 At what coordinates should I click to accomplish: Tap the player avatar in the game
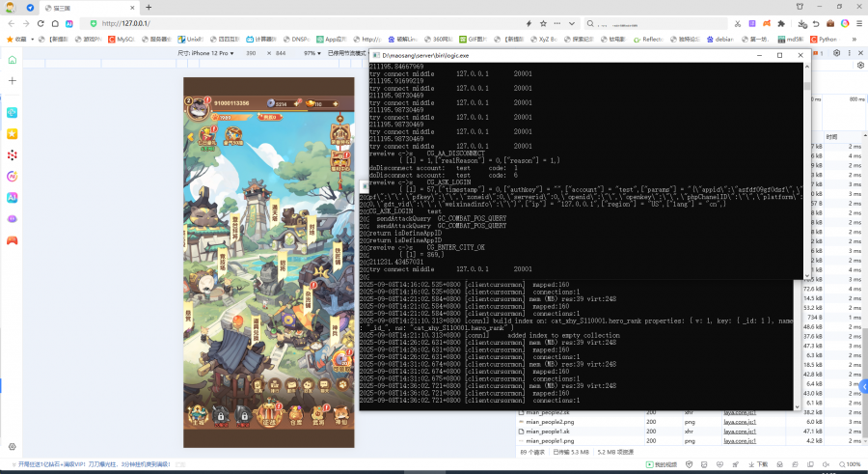pyautogui.click(x=197, y=108)
